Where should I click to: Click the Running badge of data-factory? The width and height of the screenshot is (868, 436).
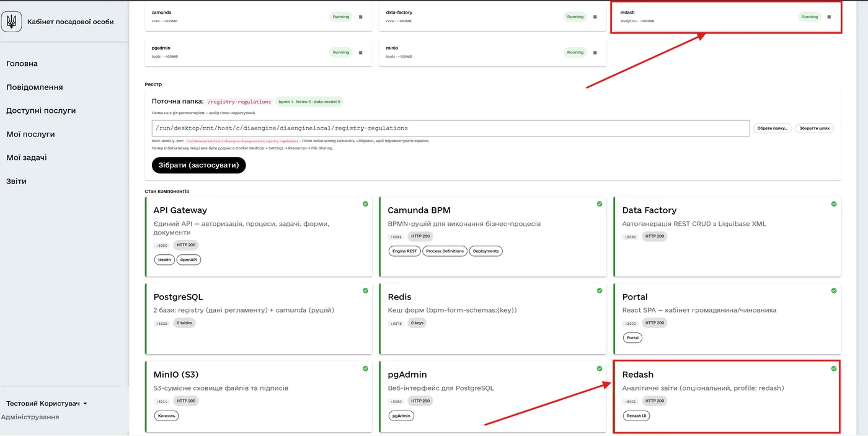[575, 17]
